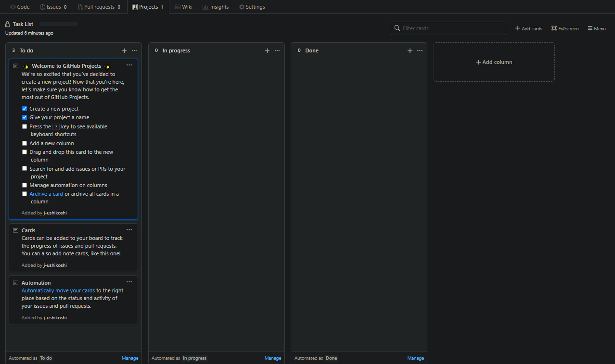
Task: Add a card to the In progress column
Action: pos(267,50)
